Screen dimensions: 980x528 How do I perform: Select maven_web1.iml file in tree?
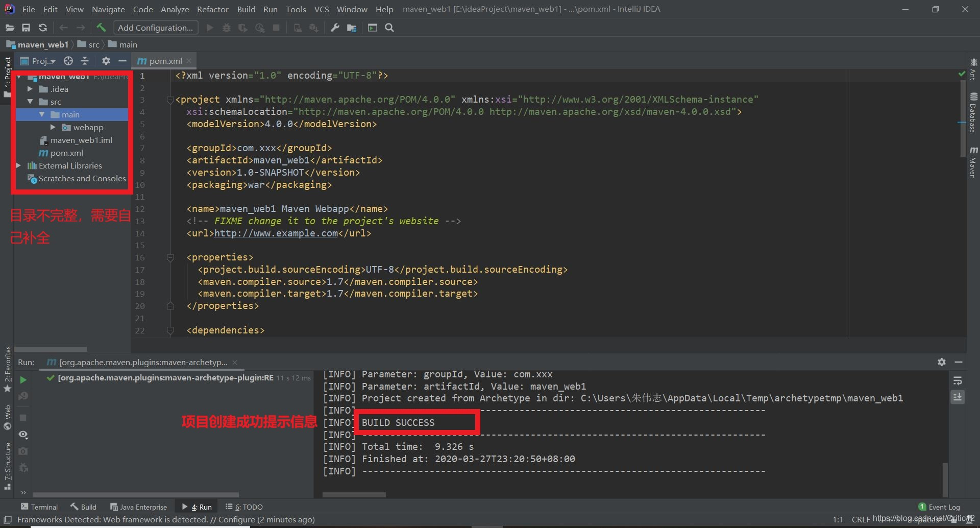pyautogui.click(x=81, y=140)
